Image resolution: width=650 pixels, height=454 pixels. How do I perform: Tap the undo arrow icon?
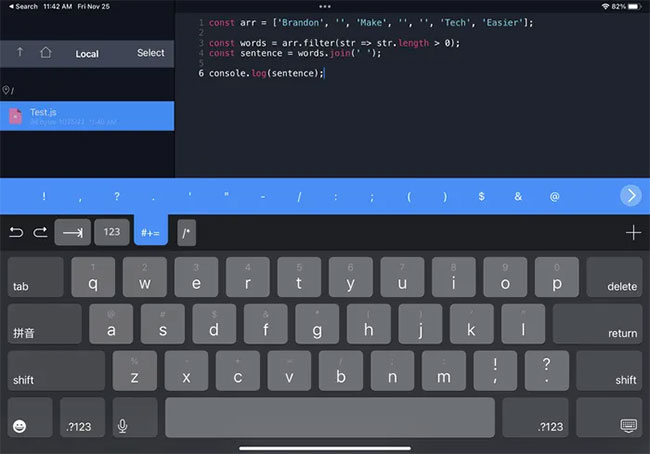point(16,232)
